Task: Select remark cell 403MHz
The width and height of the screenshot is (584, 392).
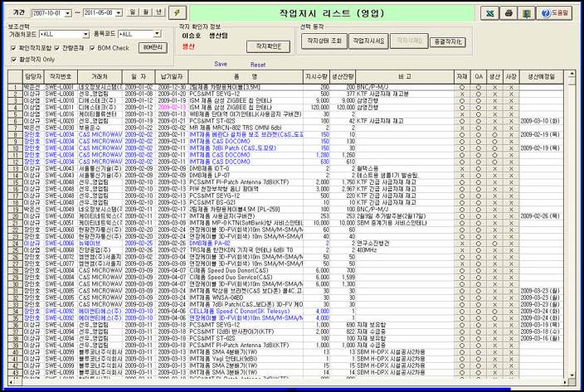Action: [405, 250]
